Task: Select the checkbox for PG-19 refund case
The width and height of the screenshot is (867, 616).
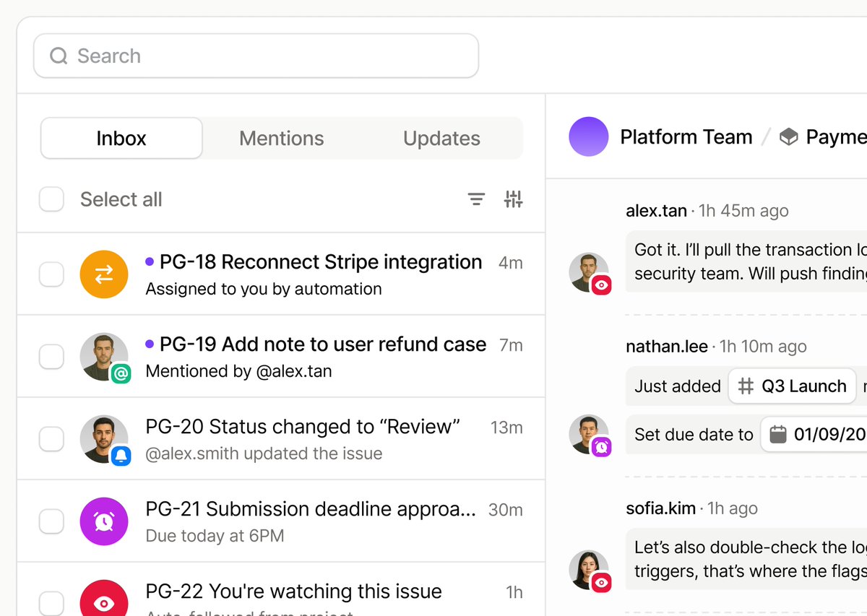Action: pos(51,357)
